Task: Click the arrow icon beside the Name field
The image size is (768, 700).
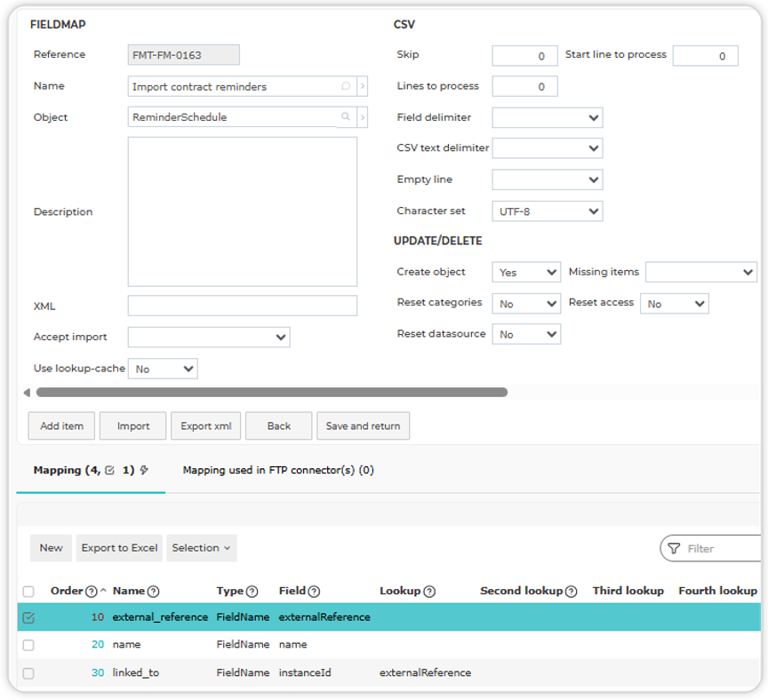Action: point(363,86)
